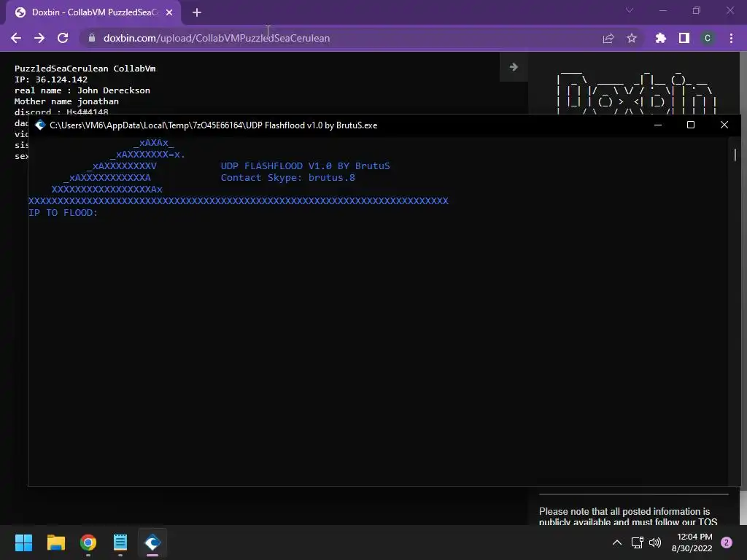Select the Doxbin - CollabVM browser tab
This screenshot has height=560, width=747.
click(93, 12)
